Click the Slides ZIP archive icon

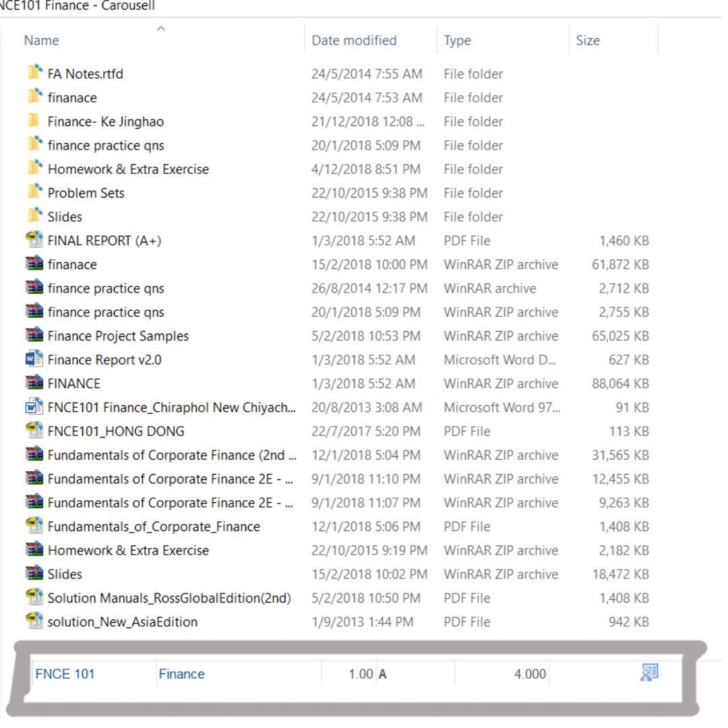click(34, 574)
